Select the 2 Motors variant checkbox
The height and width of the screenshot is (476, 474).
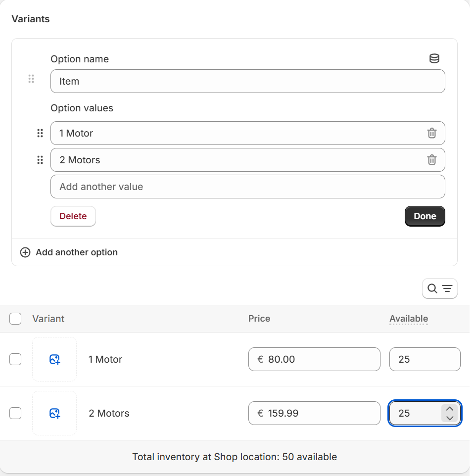[15, 413]
